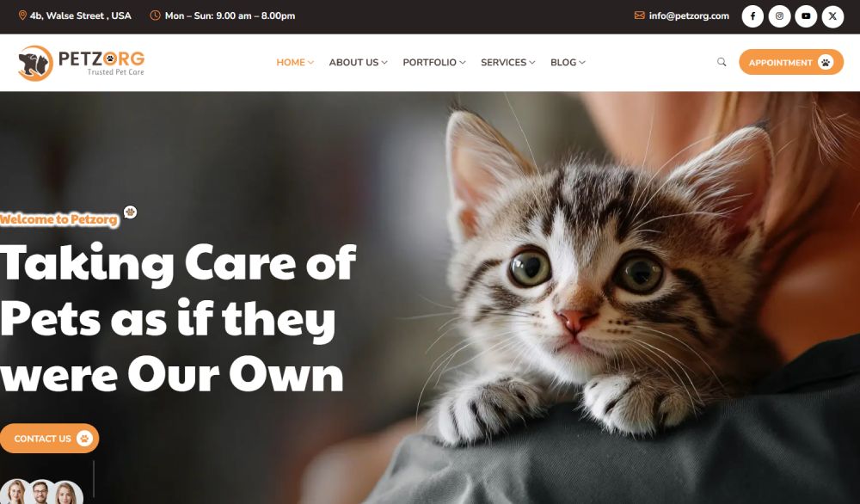860x504 pixels.
Task: Click the clock icon next to opening hours
Action: coord(155,15)
